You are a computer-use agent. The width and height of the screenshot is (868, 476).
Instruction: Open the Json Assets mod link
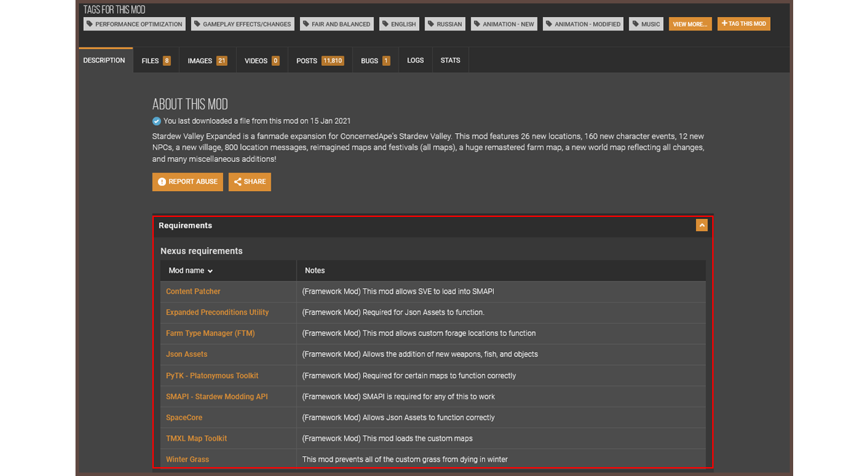tap(186, 354)
